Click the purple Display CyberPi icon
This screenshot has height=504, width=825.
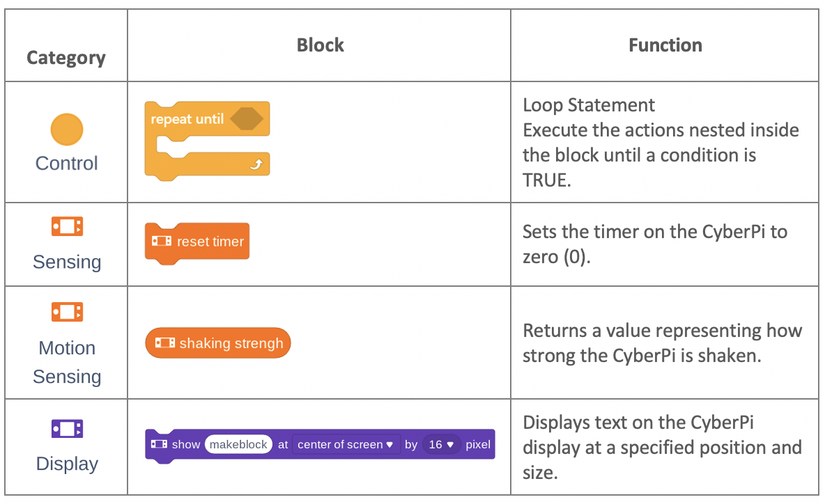[67, 429]
